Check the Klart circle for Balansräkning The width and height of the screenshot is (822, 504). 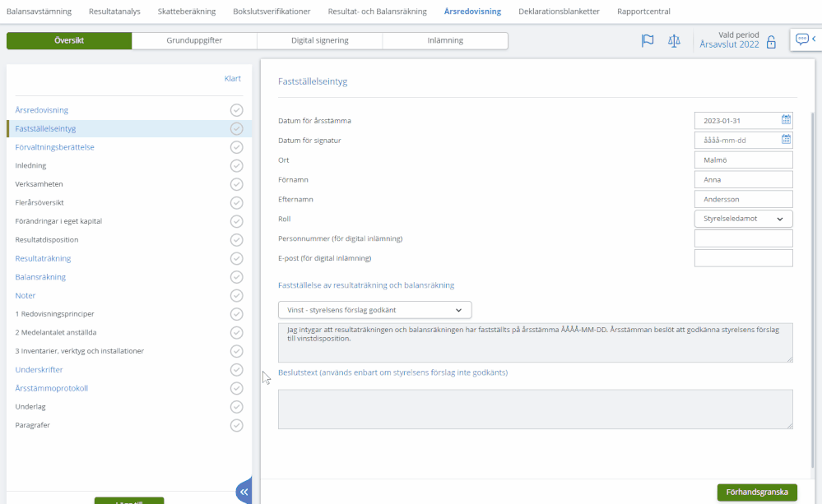tap(236, 277)
